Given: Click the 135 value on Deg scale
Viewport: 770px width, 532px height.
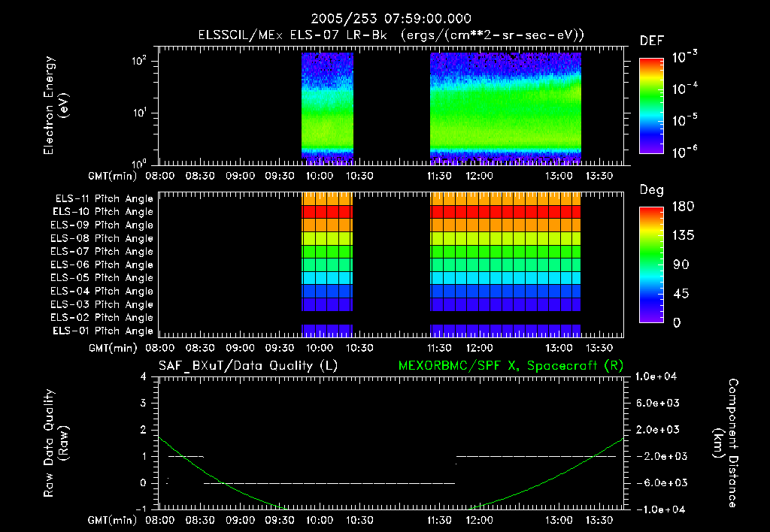Looking at the screenshot, I should tap(684, 236).
